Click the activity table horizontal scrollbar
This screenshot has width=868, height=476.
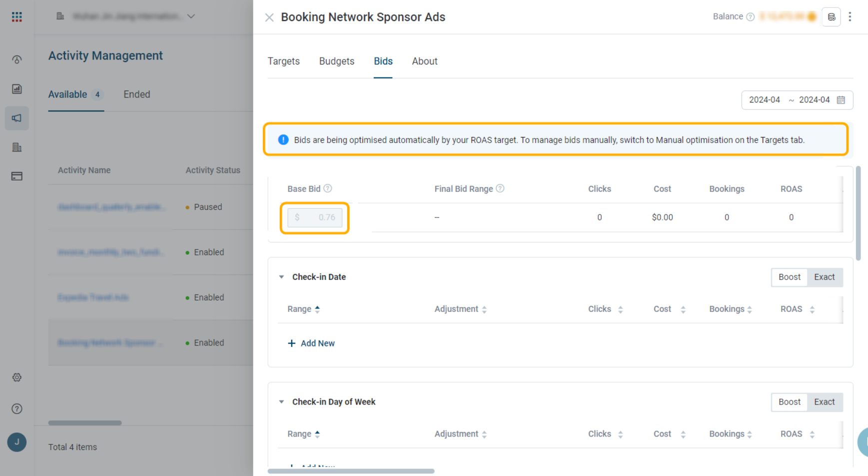(85, 423)
